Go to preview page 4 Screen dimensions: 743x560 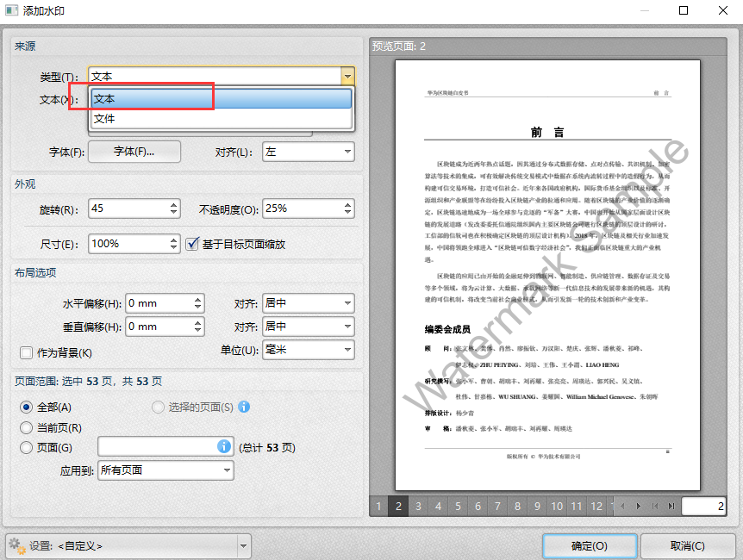pos(439,506)
